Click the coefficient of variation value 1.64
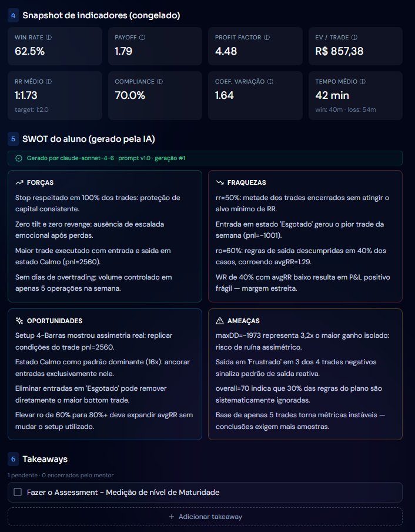 coord(225,95)
